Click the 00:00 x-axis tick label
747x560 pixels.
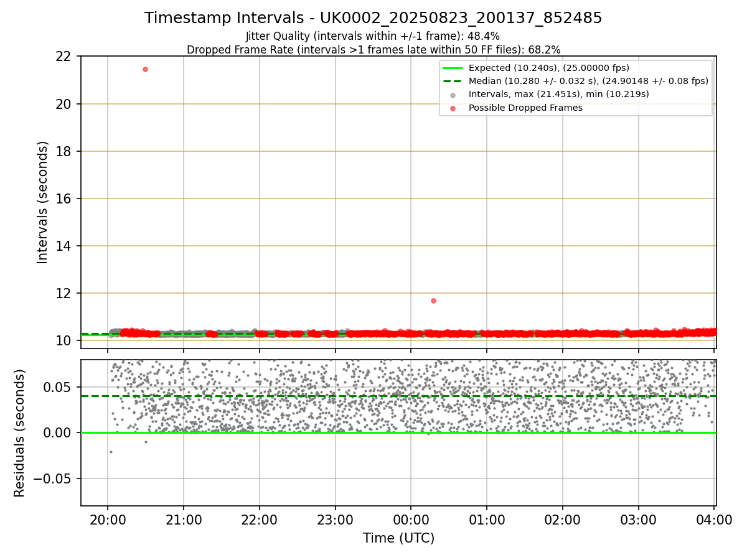(411, 519)
